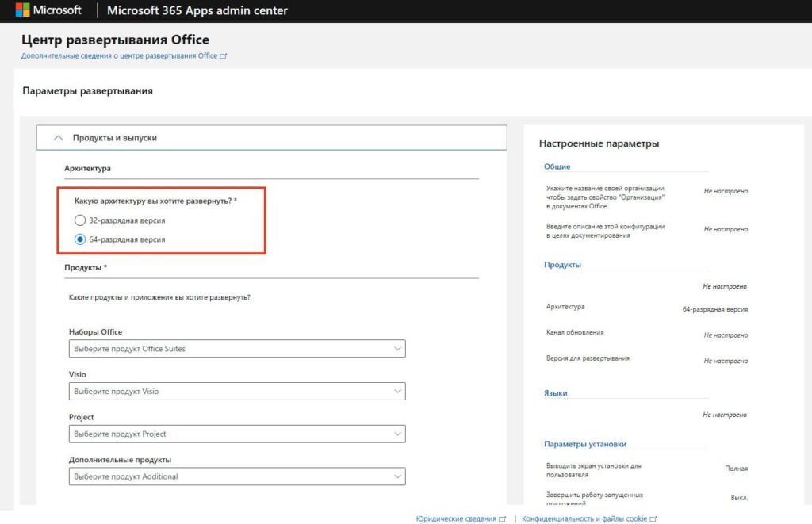812x524 pixels.
Task: Open the Дополнительные продукты dropdown
Action: [236, 476]
